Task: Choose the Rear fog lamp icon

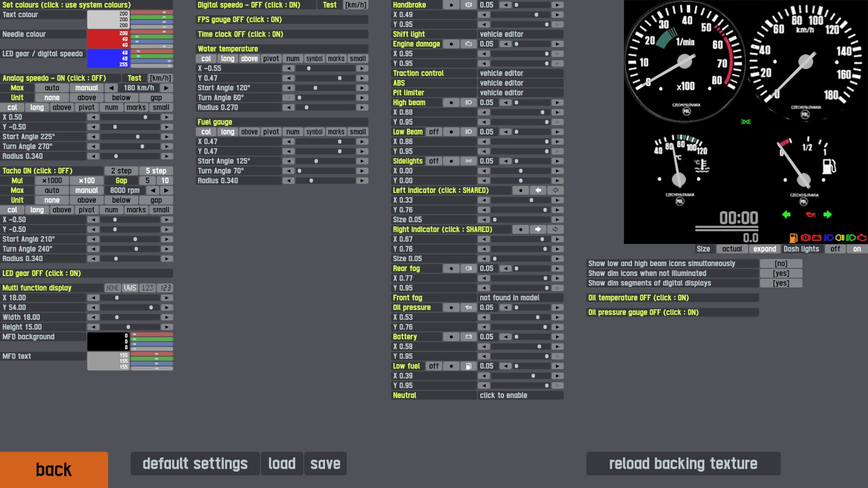Action: [x=468, y=268]
